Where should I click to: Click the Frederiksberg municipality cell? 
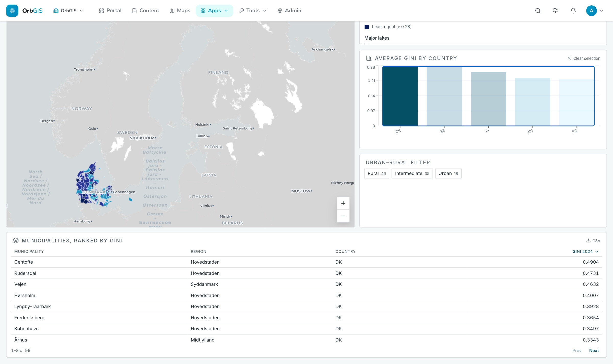click(x=29, y=318)
